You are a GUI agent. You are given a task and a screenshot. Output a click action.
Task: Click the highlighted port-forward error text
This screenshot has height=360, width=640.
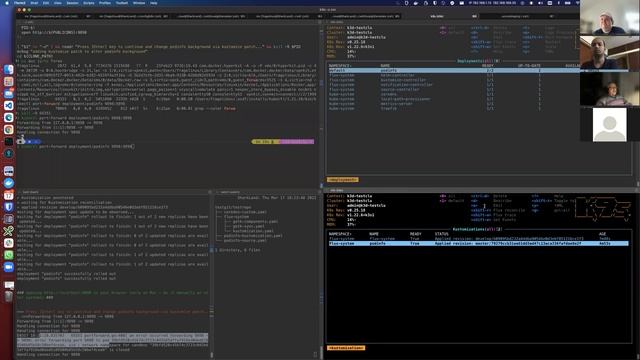click(x=112, y=340)
